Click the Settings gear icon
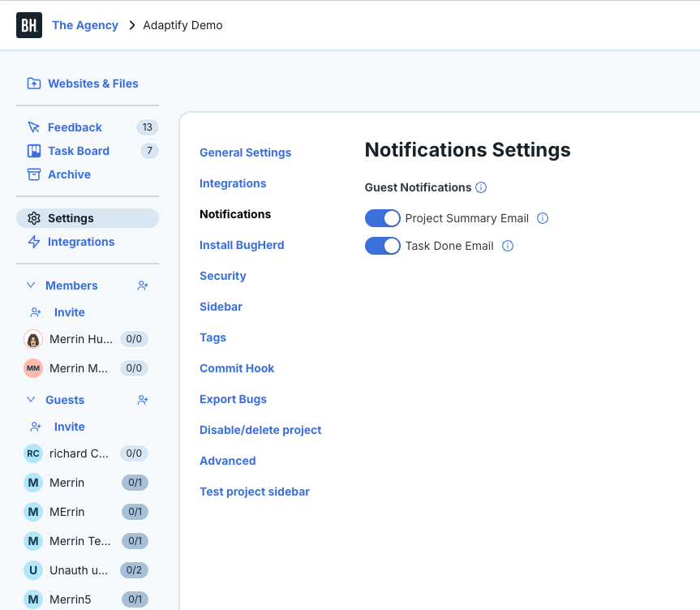Viewport: 700px width, 610px height. 33,218
